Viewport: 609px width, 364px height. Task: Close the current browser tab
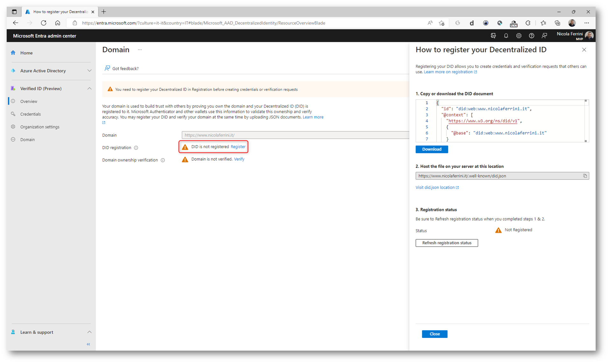93,12
